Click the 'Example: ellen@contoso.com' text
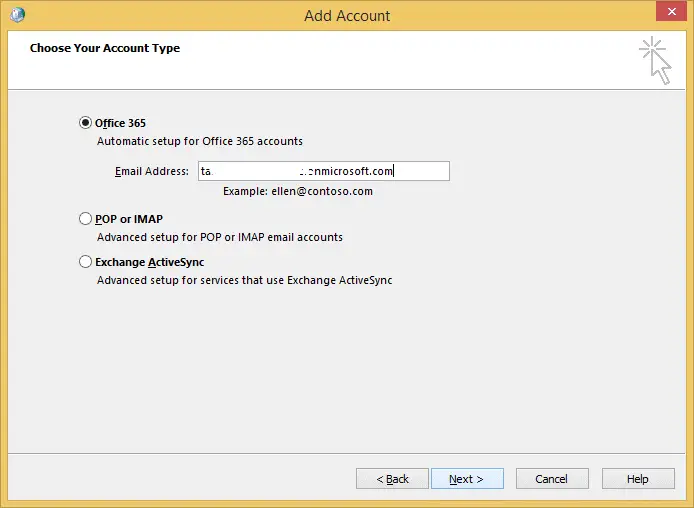Viewport: 694px width, 508px height. click(298, 191)
